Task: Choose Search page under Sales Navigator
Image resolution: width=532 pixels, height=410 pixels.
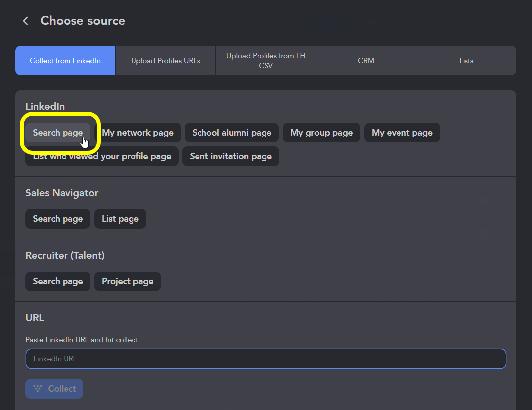Action: [58, 219]
